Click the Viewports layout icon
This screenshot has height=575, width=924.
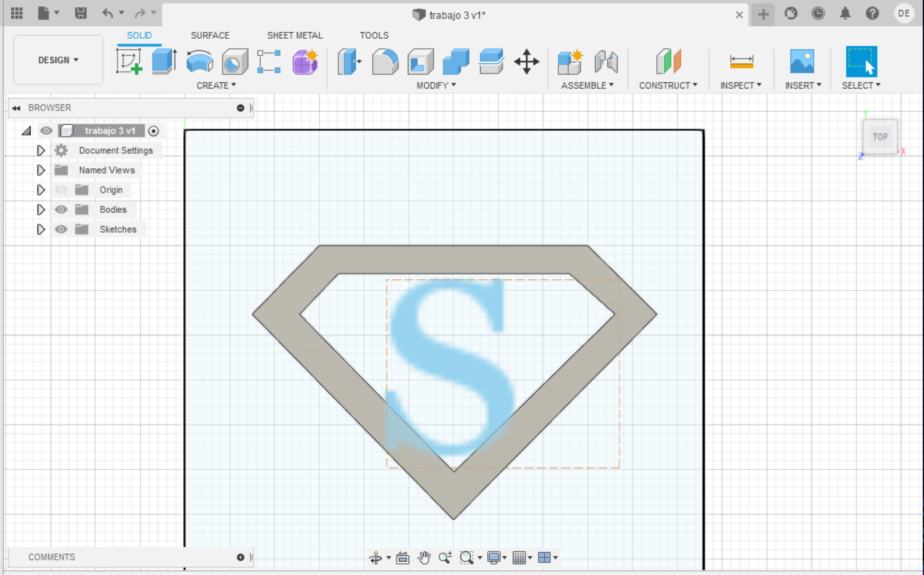pyautogui.click(x=544, y=558)
